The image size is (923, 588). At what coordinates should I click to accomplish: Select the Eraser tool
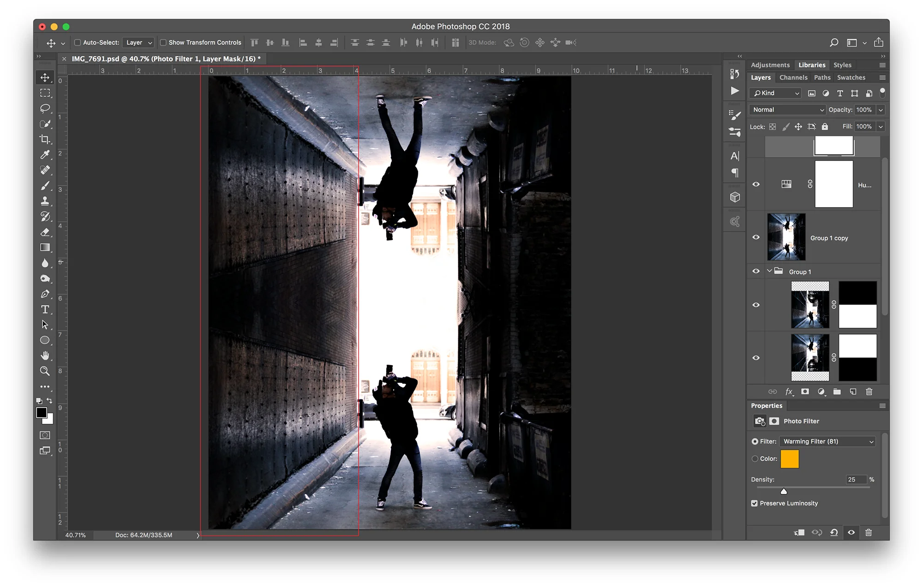coord(45,232)
